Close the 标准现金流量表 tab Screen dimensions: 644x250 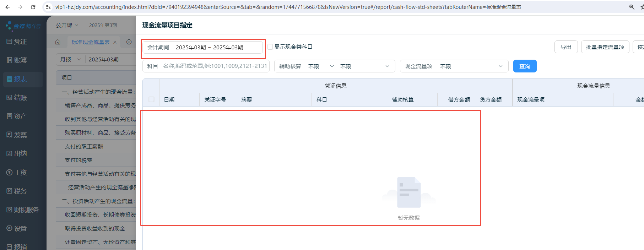[x=115, y=42]
